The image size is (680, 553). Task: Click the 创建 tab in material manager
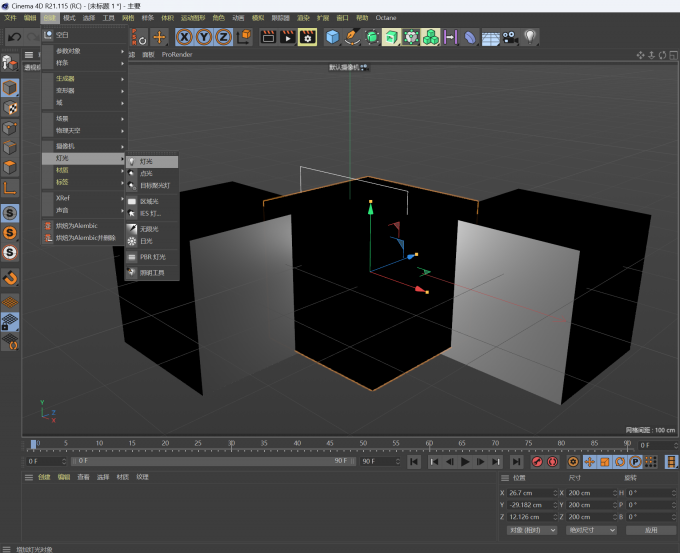pyautogui.click(x=44, y=477)
